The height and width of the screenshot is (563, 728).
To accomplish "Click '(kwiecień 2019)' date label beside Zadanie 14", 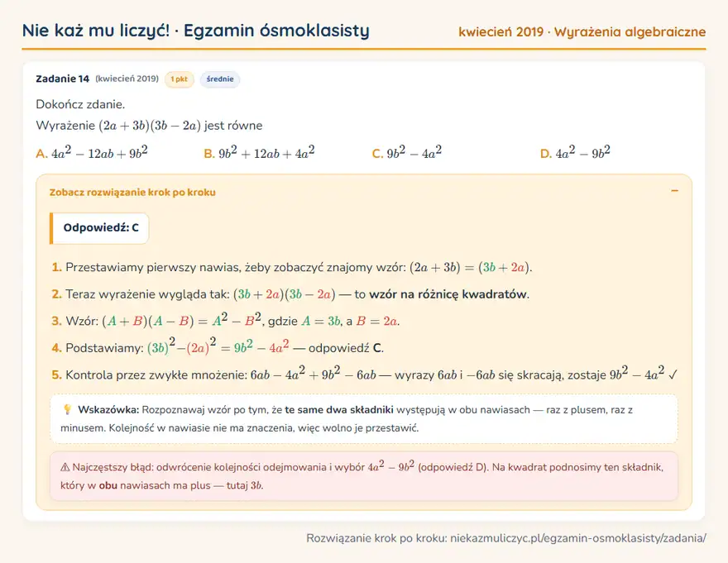I will coord(127,79).
